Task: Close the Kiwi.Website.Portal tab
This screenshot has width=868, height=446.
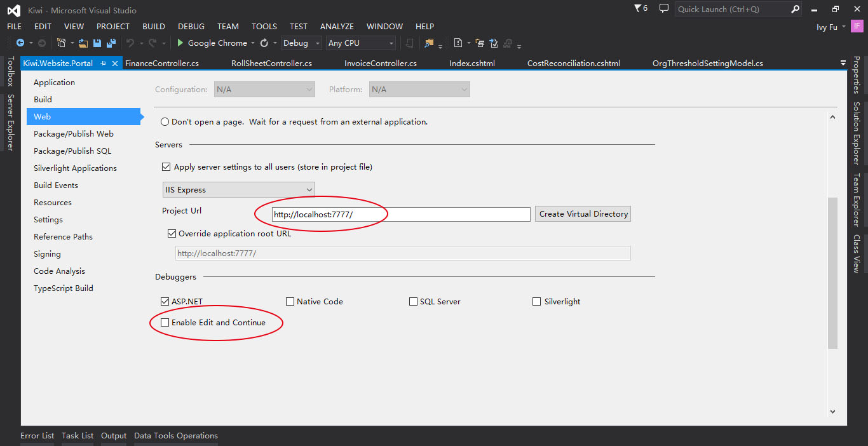Action: pos(115,64)
